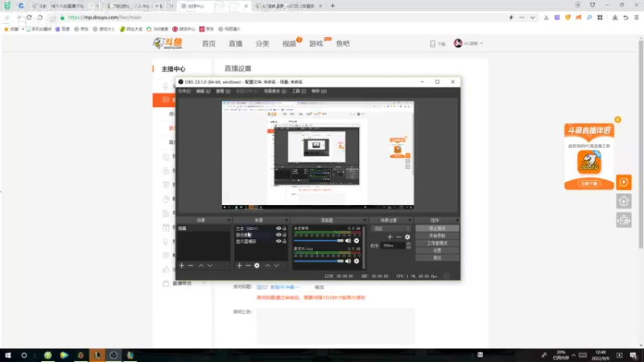Open source properties gear icon
Image resolution: width=644 pixels, height=362 pixels.
257,265
